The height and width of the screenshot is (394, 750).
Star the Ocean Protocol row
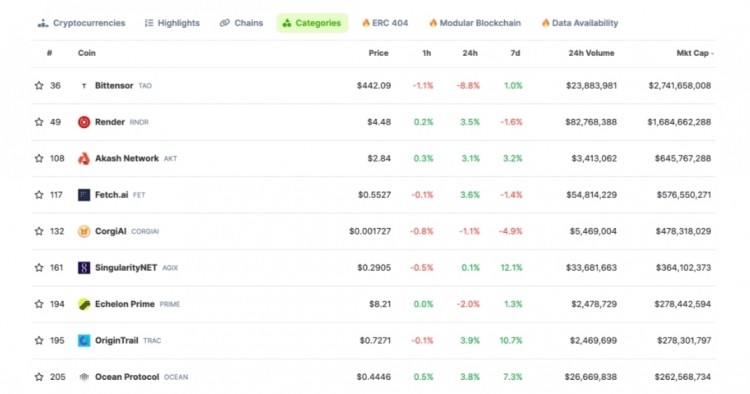39,377
